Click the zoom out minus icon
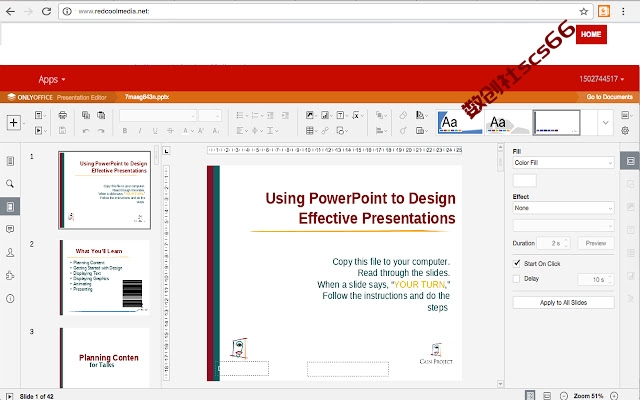The width and height of the screenshot is (640, 400). click(x=564, y=396)
